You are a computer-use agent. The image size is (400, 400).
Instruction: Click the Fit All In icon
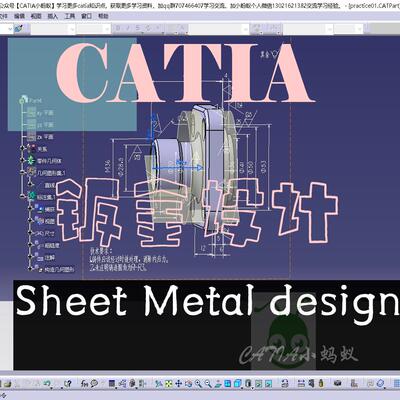[169, 384]
